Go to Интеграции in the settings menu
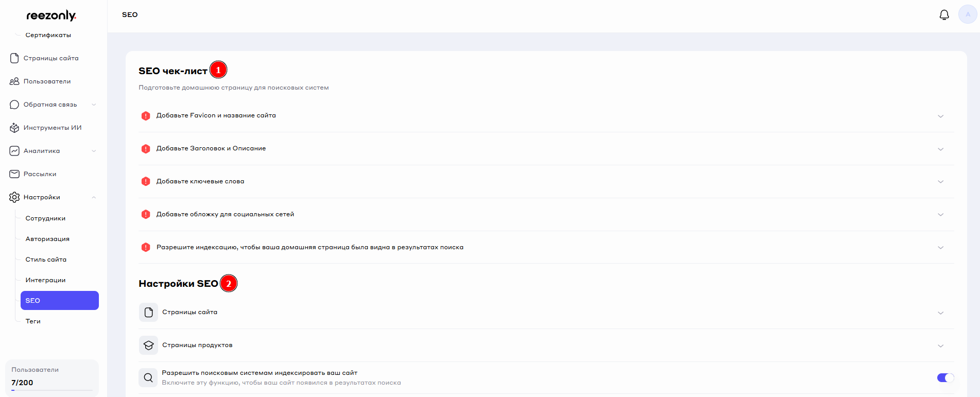Screen dimensions: 980x397 click(45, 280)
